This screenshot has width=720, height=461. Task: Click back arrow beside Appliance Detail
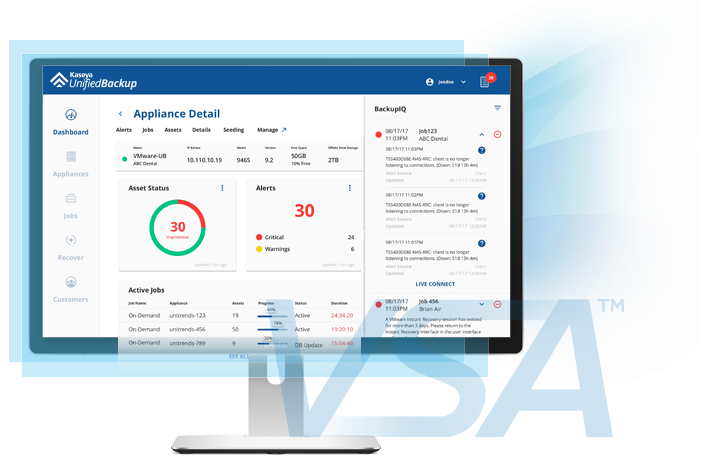click(x=121, y=114)
